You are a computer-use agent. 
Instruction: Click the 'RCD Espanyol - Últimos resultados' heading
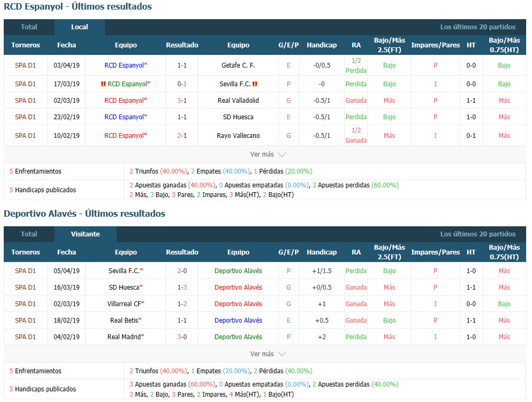coord(78,7)
